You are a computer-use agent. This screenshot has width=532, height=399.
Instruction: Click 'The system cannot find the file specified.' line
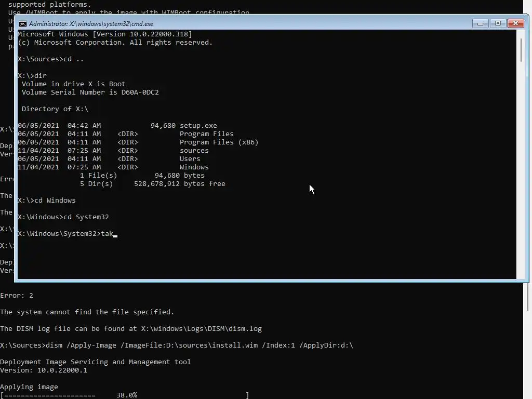point(87,312)
